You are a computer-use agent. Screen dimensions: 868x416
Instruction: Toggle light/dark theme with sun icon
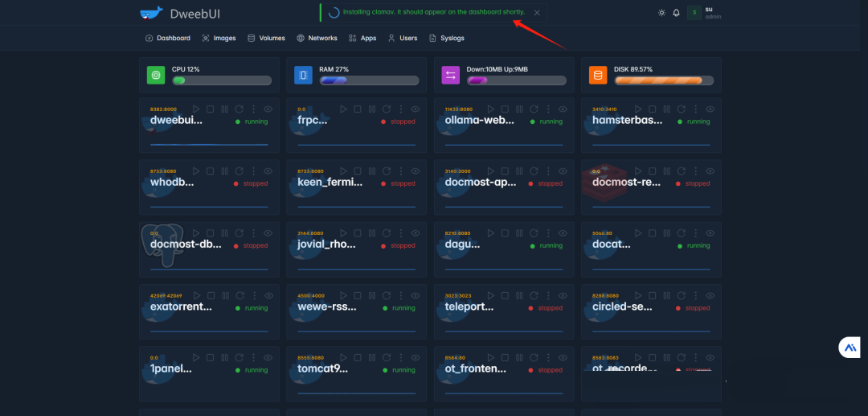pos(661,13)
